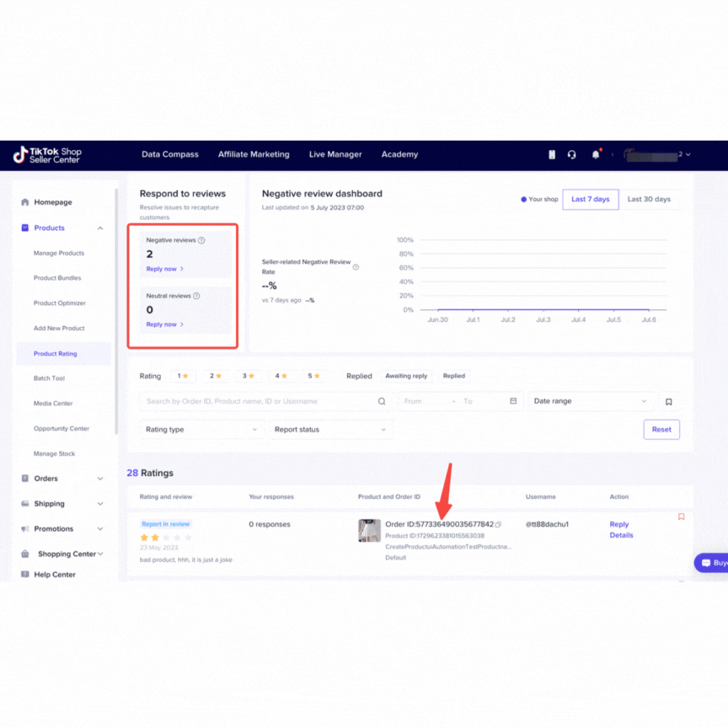Screen dimensions: 728x728
Task: Expand the Promotions sidebar section
Action: coord(100,529)
